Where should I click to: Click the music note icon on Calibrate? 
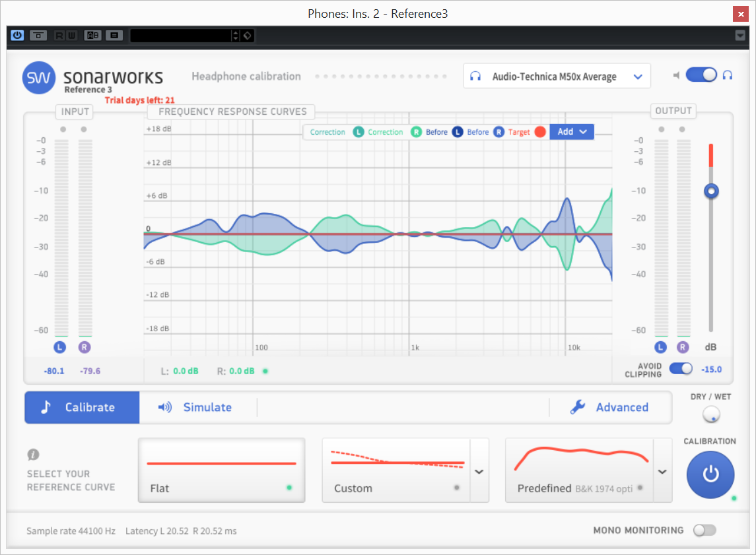tap(46, 407)
